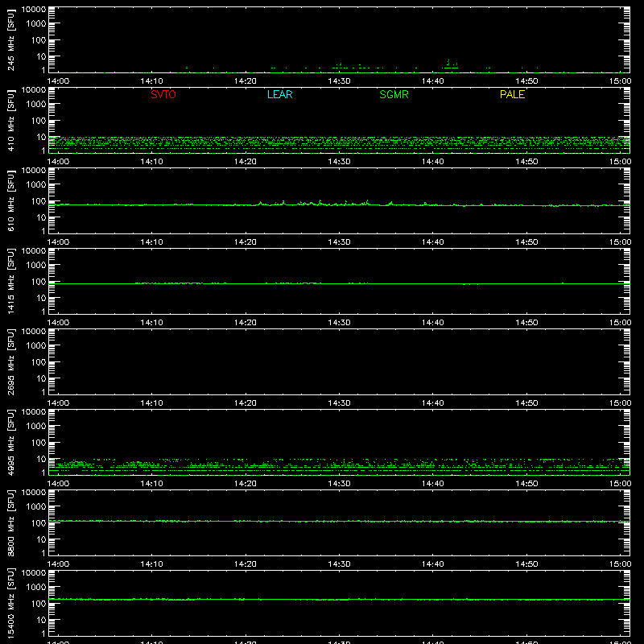Click 14:20 time label under 4995 MHz panel
This screenshot has height=644, width=644.
pos(246,484)
